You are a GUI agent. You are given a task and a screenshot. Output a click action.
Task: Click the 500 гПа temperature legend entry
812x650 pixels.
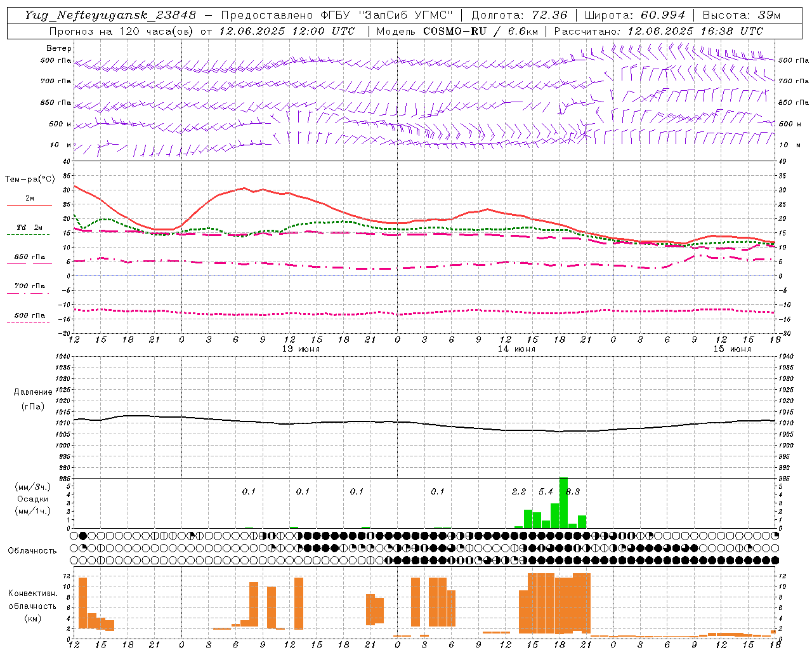pos(29,316)
